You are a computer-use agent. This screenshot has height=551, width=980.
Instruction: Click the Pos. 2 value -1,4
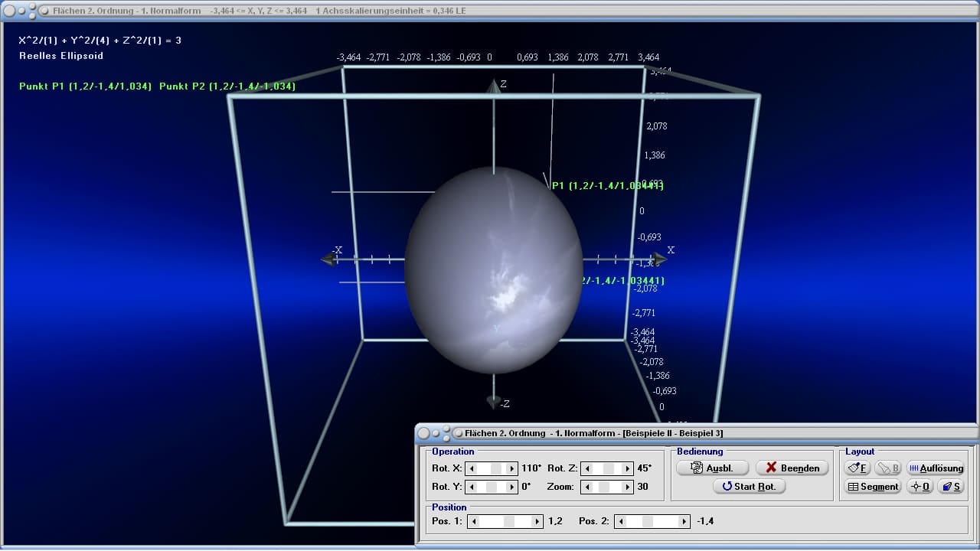(705, 521)
